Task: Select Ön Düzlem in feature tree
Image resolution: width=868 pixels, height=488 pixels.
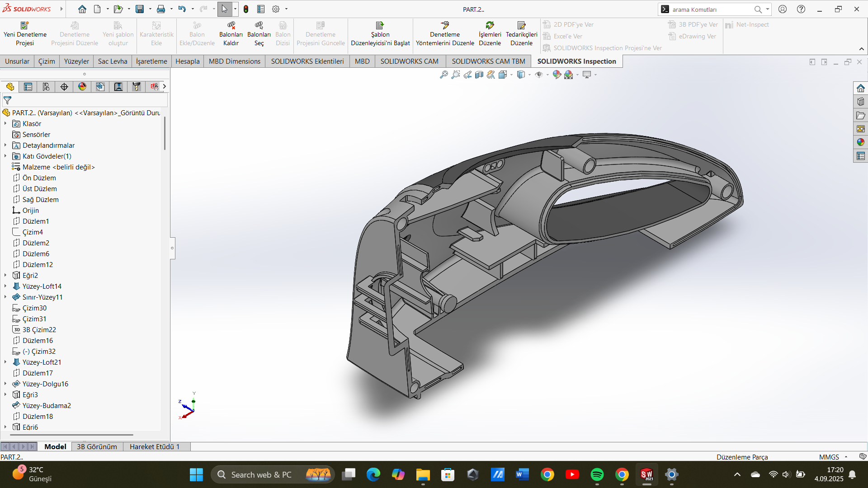Action: 39,178
